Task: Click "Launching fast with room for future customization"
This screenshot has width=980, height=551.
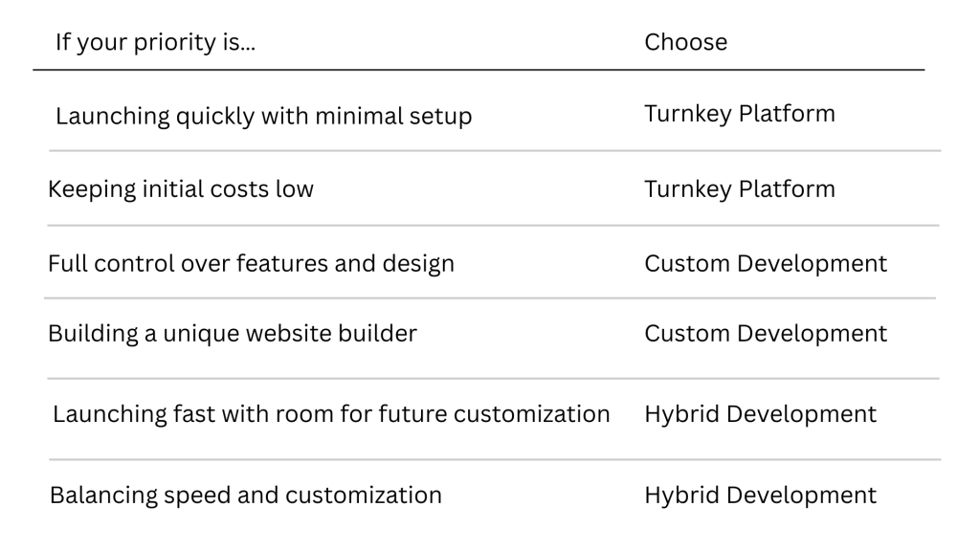Action: point(331,414)
